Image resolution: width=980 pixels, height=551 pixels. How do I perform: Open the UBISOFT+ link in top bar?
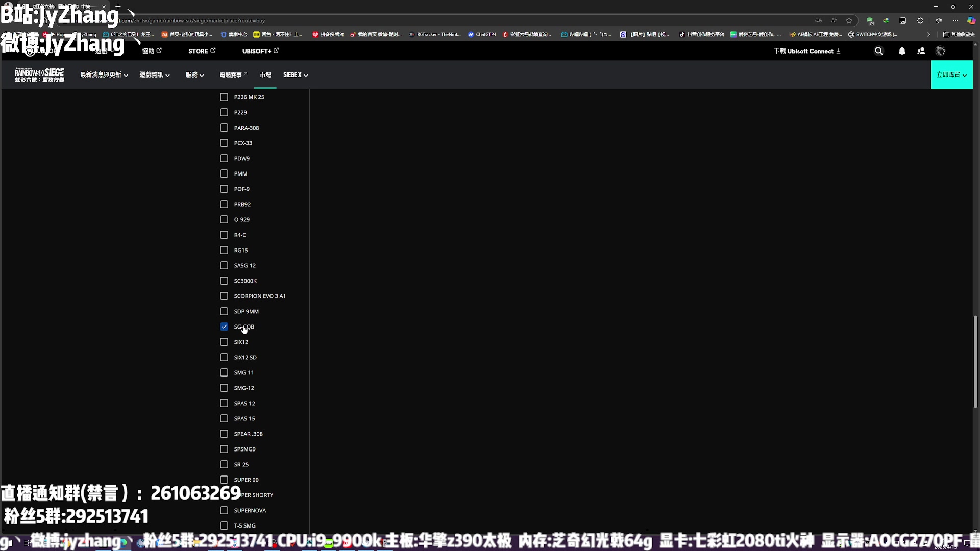coord(260,51)
